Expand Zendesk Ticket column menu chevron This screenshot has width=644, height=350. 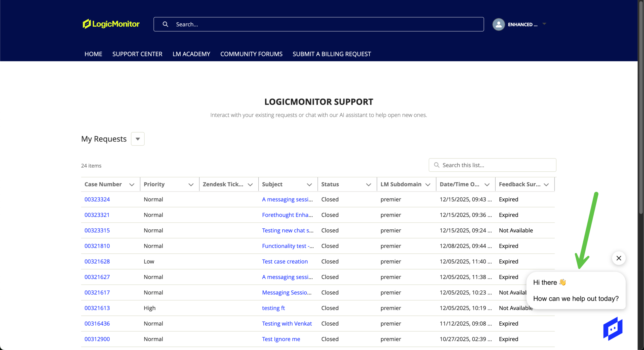coord(250,185)
